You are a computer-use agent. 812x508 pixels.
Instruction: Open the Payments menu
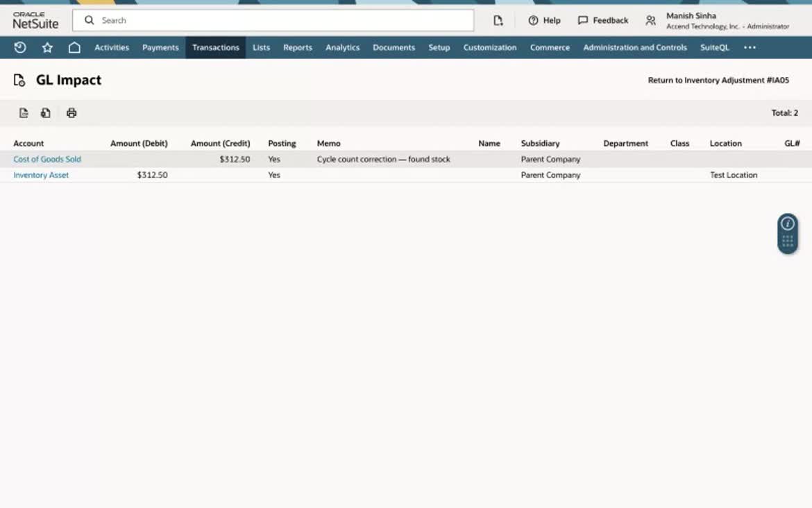point(160,48)
